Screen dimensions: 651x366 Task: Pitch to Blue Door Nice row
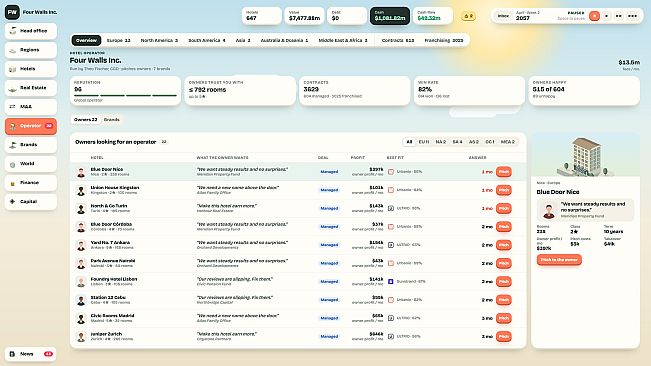pos(504,172)
